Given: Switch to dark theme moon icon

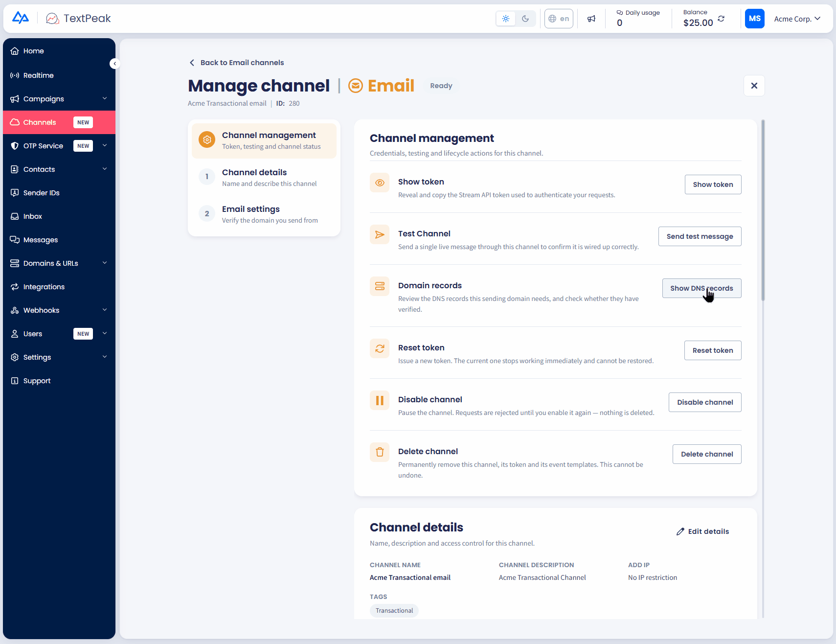Looking at the screenshot, I should click(x=525, y=19).
